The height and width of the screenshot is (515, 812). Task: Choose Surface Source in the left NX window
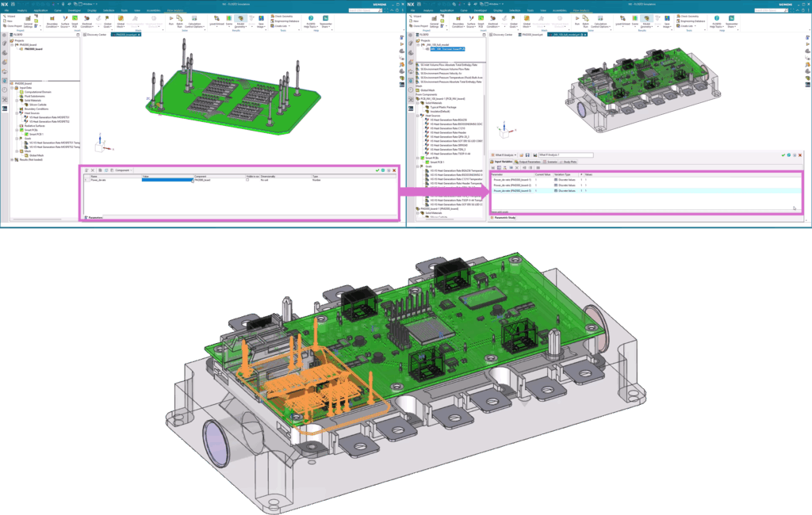tap(65, 21)
